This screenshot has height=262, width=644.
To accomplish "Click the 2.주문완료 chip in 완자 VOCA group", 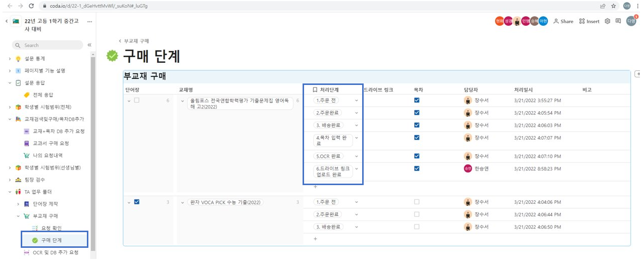I will (328, 214).
